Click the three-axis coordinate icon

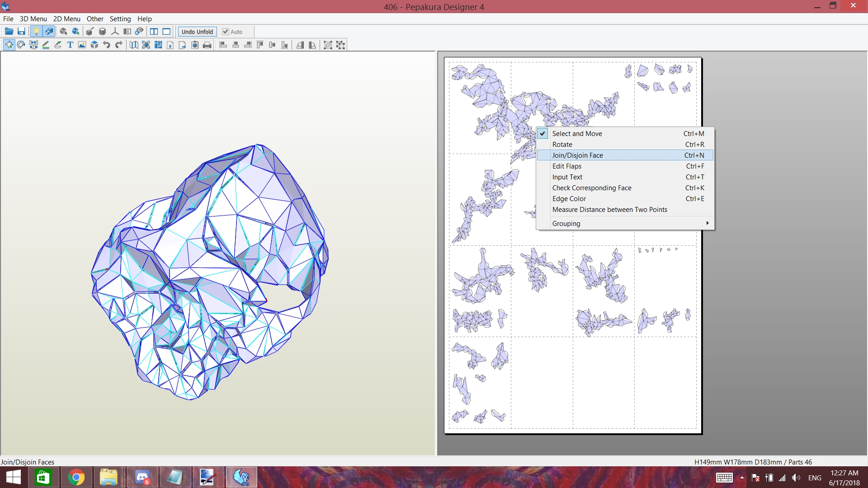tap(115, 32)
